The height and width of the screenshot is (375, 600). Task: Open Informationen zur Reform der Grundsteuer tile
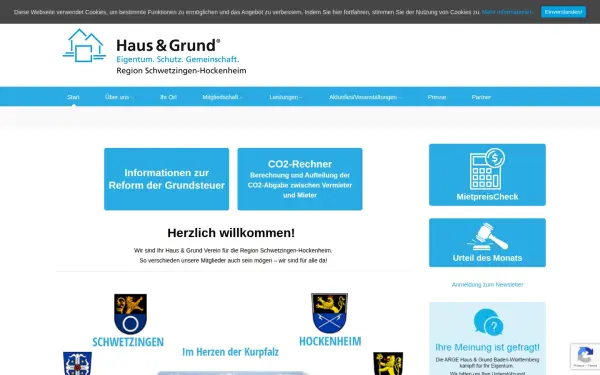pyautogui.click(x=166, y=179)
